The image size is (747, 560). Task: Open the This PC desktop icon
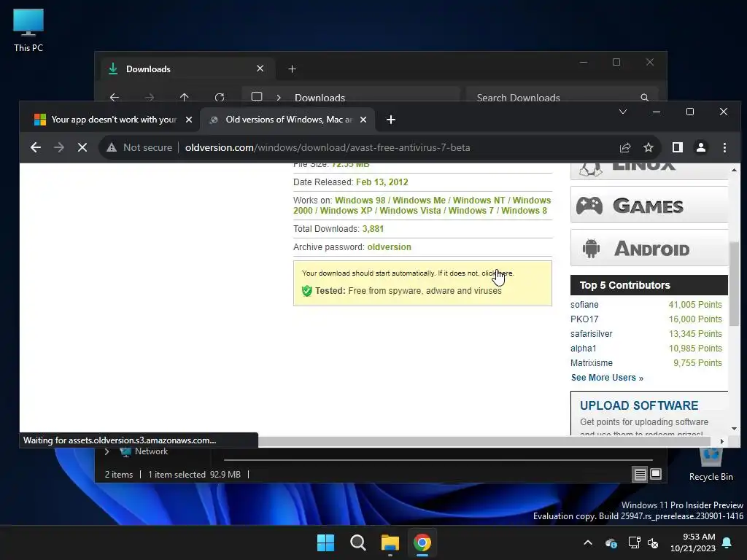click(28, 30)
